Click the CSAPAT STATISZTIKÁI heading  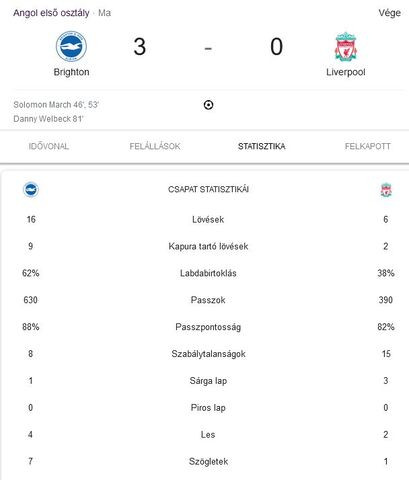208,189
